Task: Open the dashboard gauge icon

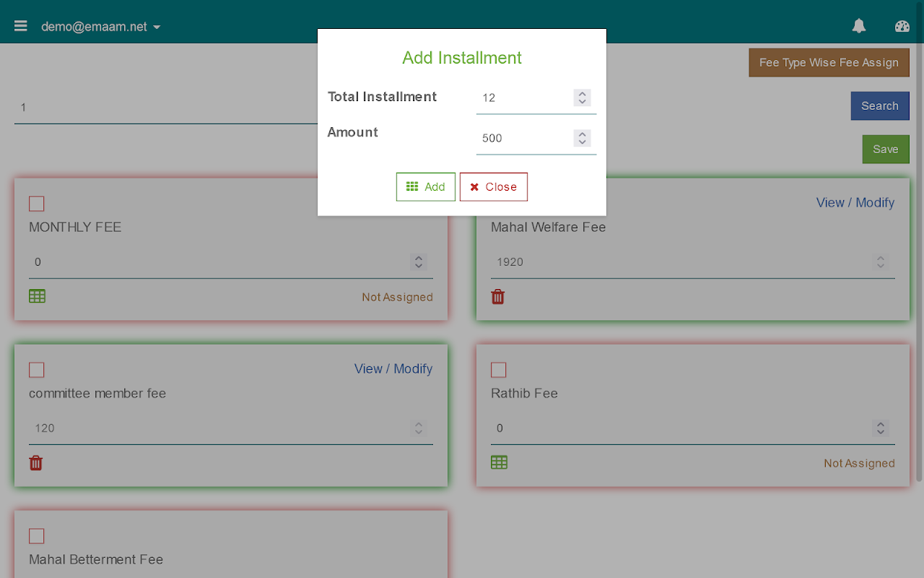Action: pyautogui.click(x=902, y=26)
